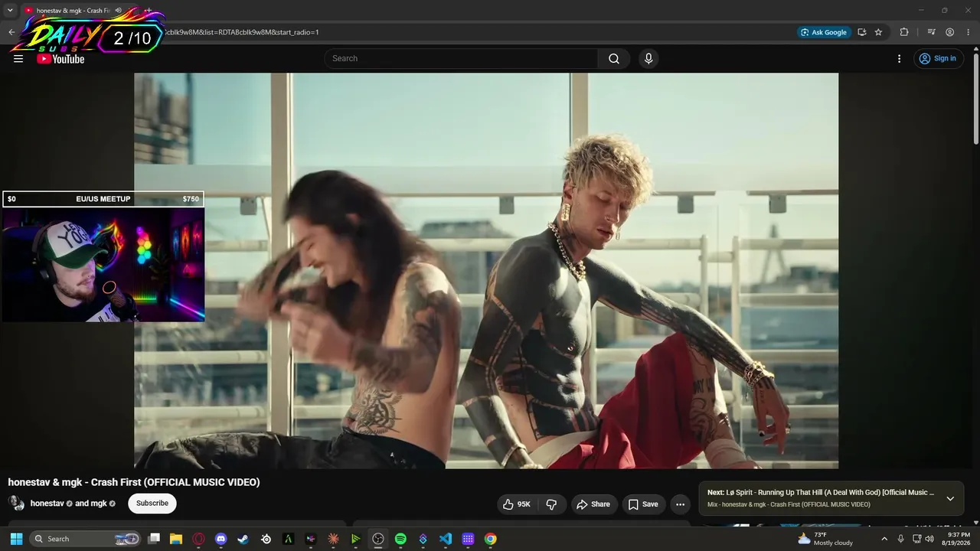Image resolution: width=980 pixels, height=551 pixels.
Task: Click the Ask Google button
Action: (x=824, y=32)
